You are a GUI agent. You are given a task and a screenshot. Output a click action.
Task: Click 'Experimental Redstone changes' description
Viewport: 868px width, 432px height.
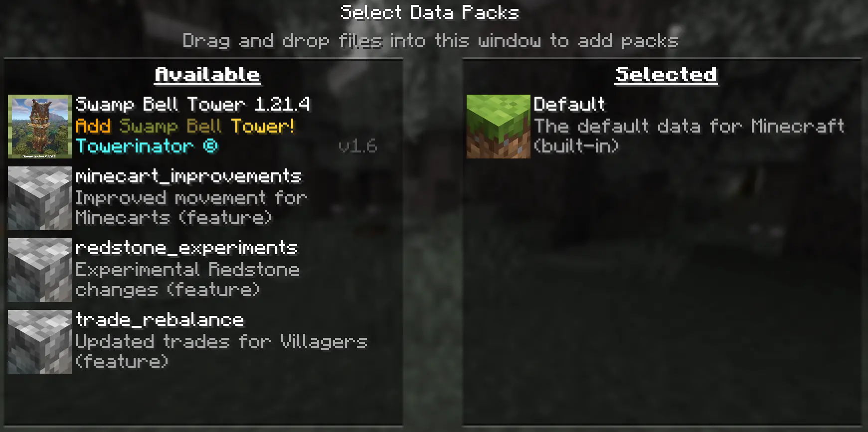(x=187, y=280)
